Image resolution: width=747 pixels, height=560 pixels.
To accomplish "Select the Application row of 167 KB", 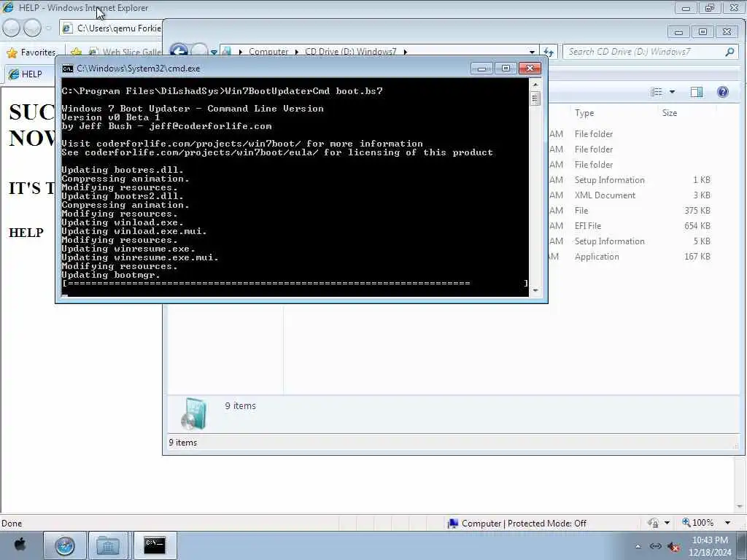I will pyautogui.click(x=629, y=256).
